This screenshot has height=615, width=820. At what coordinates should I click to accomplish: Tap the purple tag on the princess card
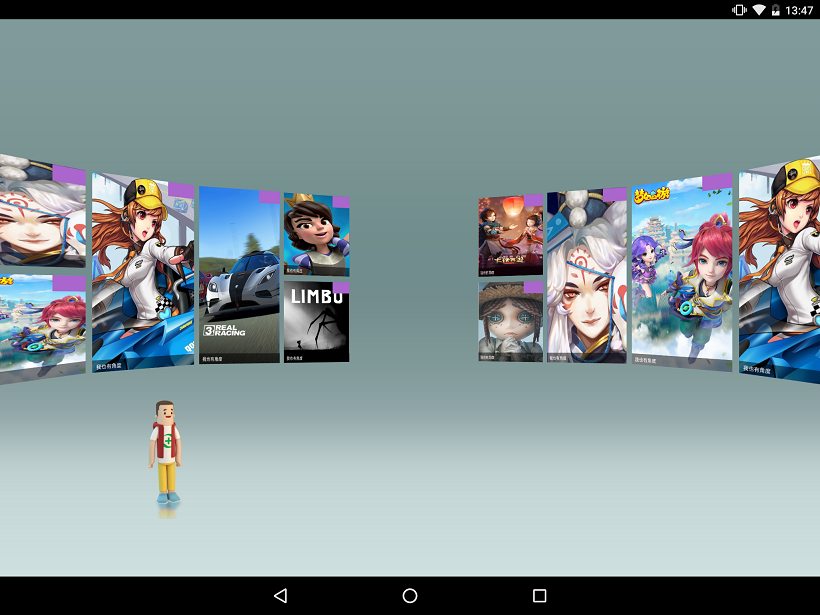click(341, 202)
